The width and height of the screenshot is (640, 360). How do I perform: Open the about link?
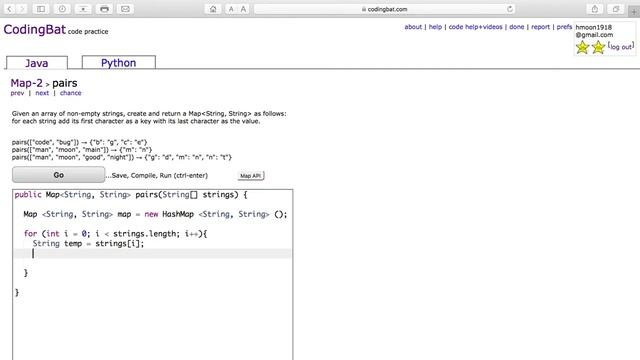point(413,27)
